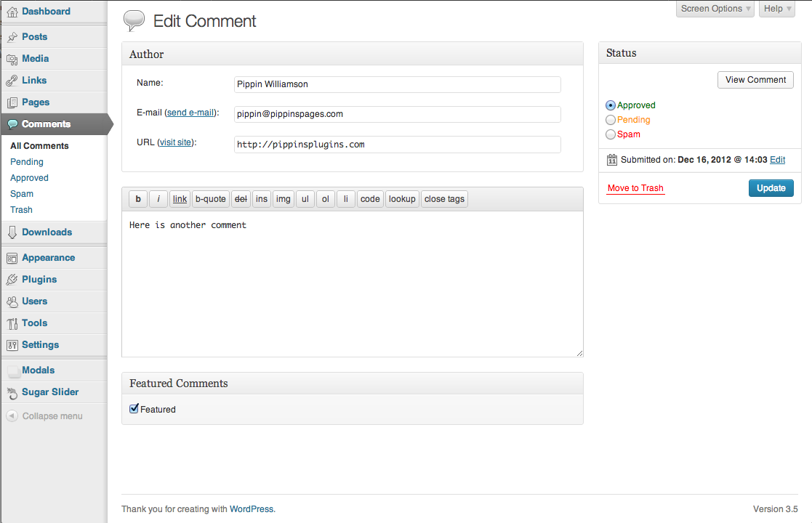
Task: Click the Downloads arrow icon in the sidebar
Action: coord(12,232)
